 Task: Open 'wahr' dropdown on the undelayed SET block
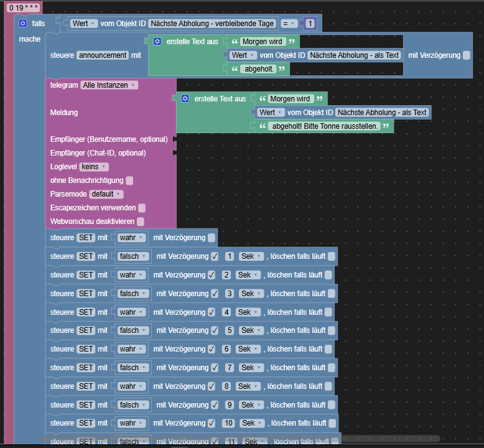click(131, 238)
